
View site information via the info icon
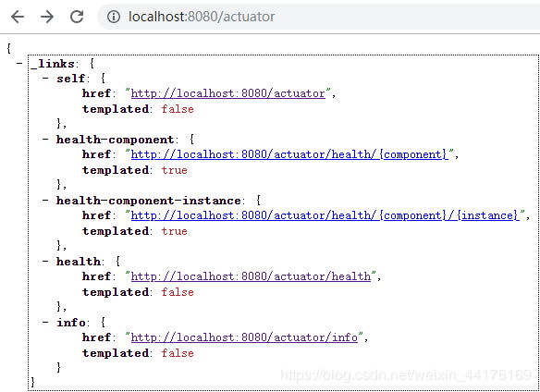click(x=114, y=17)
